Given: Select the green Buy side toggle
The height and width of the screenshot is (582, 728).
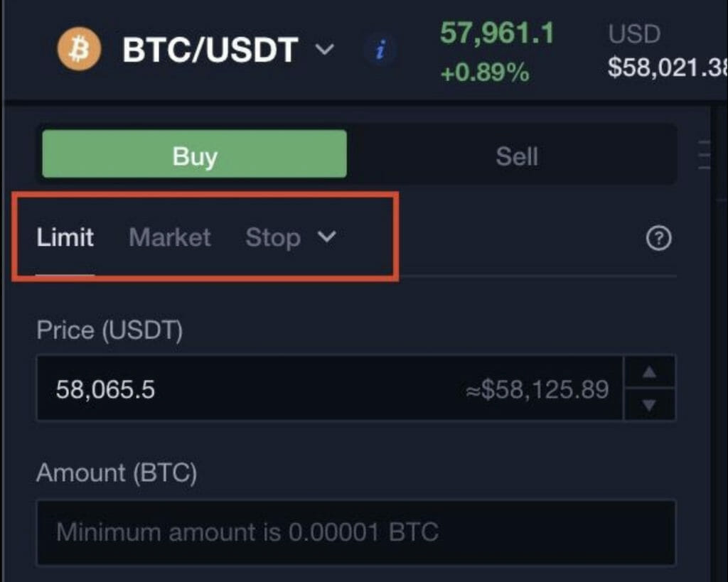Looking at the screenshot, I should click(194, 154).
